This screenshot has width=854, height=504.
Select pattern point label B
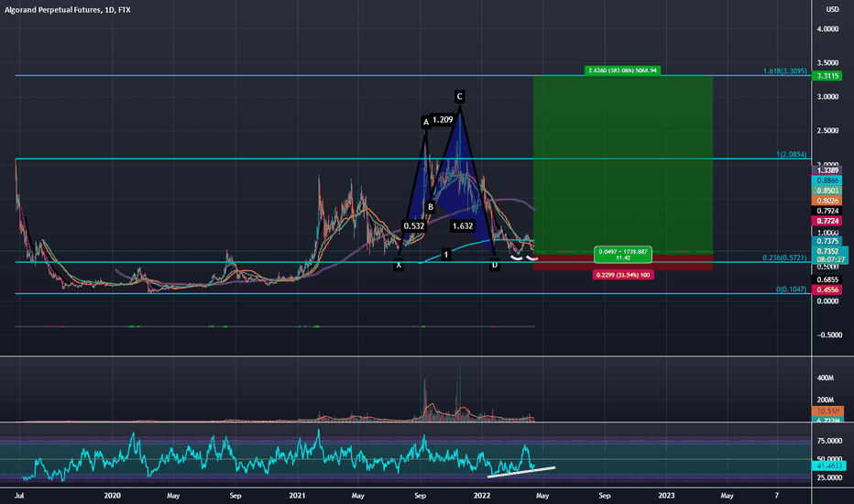pyautogui.click(x=431, y=207)
